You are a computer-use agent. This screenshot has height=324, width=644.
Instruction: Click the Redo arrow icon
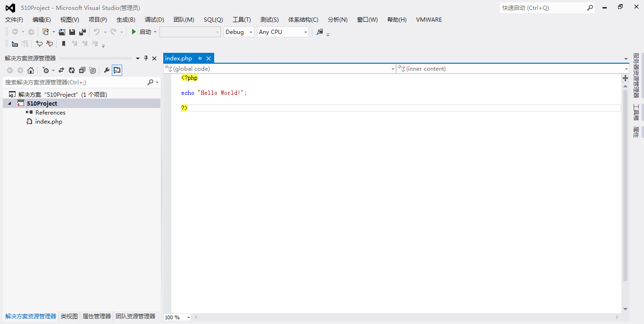[x=113, y=32]
